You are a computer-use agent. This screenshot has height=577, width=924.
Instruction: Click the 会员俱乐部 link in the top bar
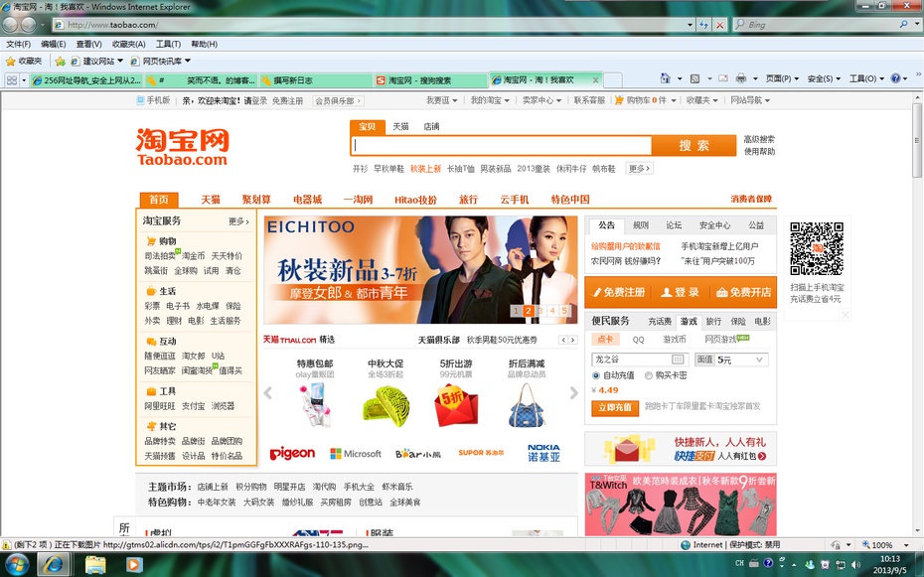338,100
